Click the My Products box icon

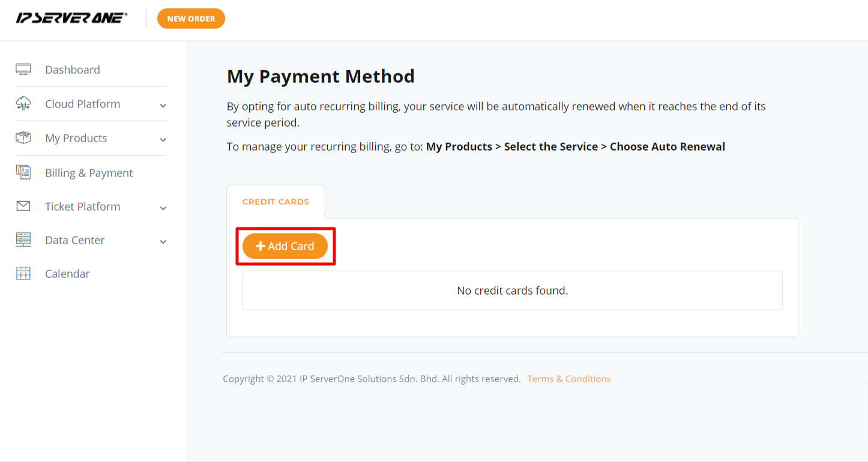click(x=23, y=137)
